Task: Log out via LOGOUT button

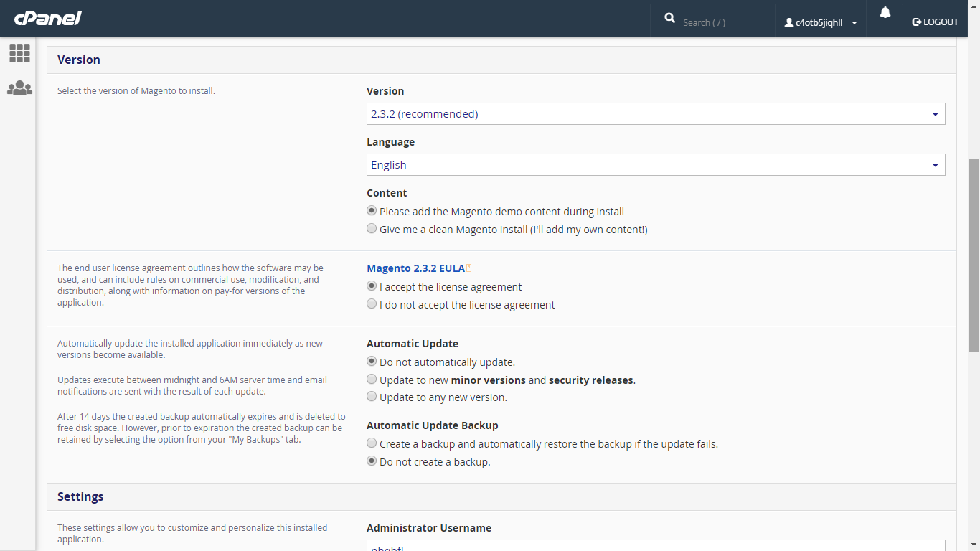Action: click(935, 22)
